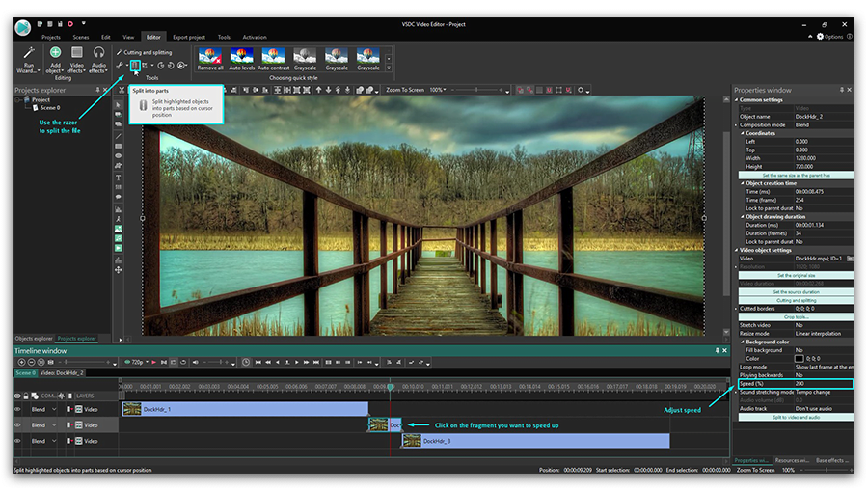
Task: Click the Set the original size button
Action: (796, 275)
